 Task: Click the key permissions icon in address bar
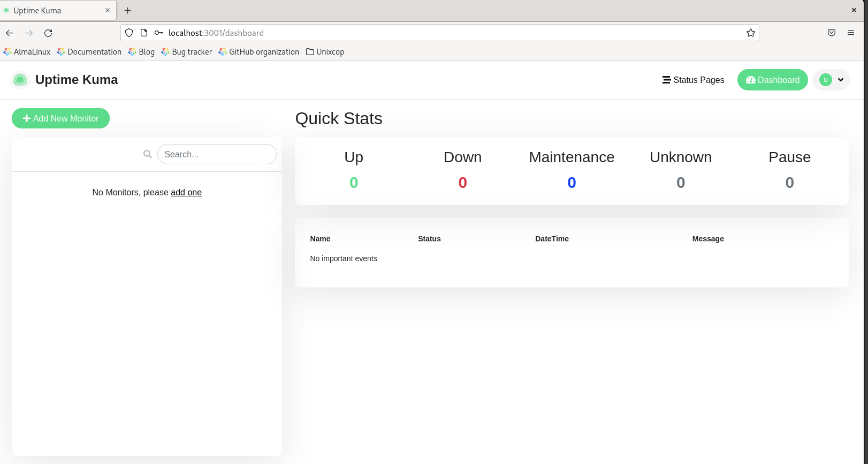click(x=159, y=33)
